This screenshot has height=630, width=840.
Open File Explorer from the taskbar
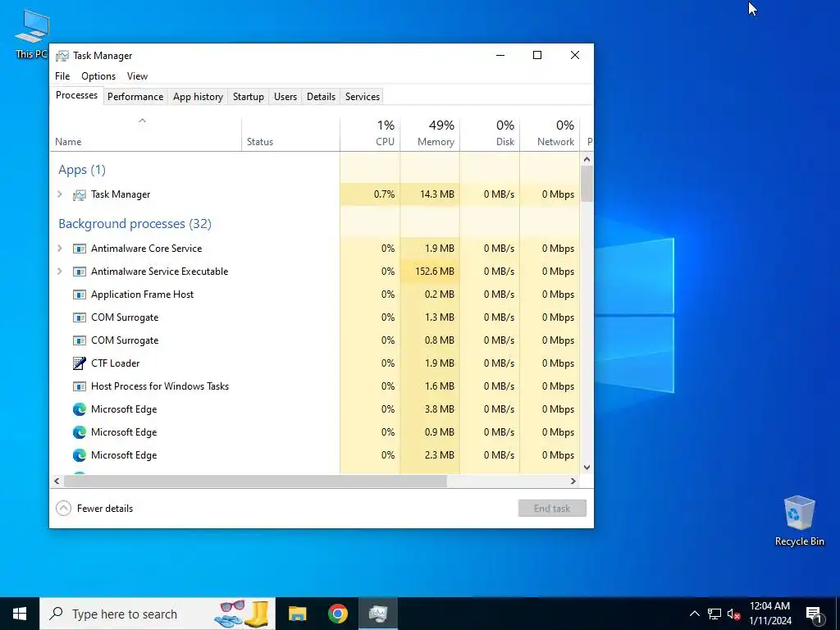point(297,614)
